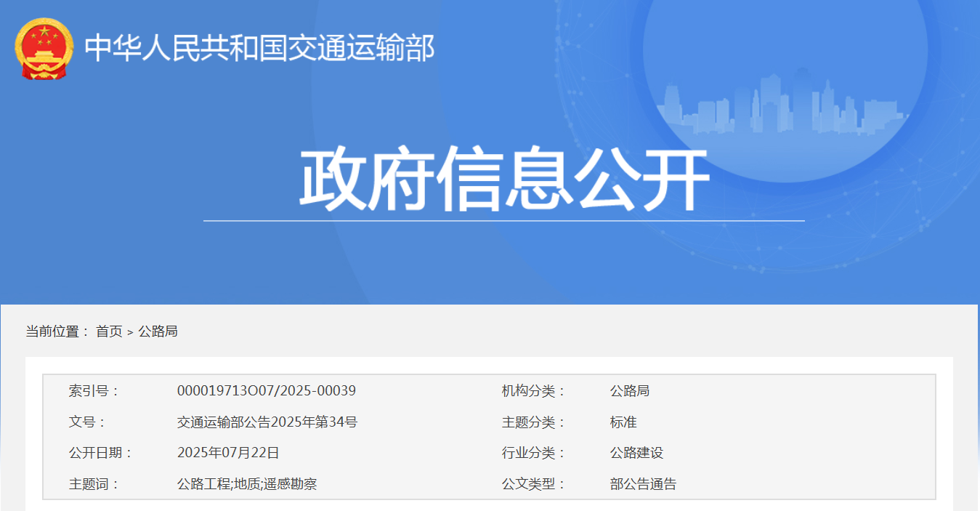Select 主题分类 value 标准
Viewport: 980px width, 511px height.
tap(623, 422)
